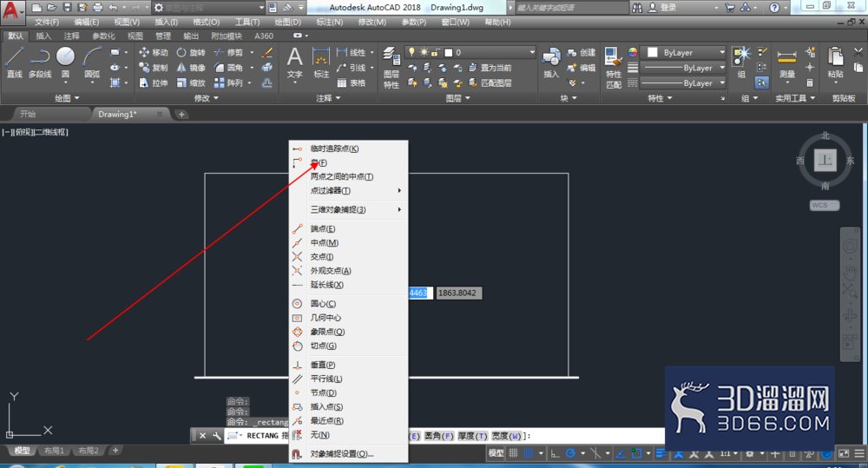The image size is (868, 468).
Task: Toggle snap mode in status bar
Action: click(529, 453)
